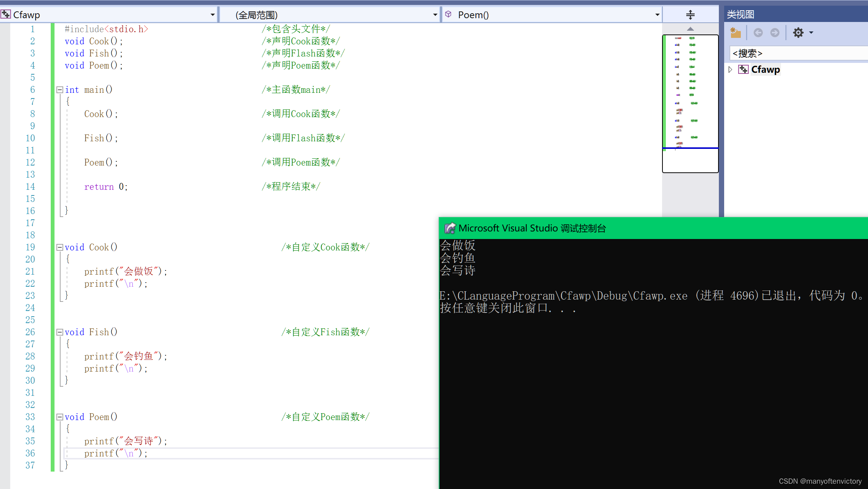Screen dimensions: 868x489
Task: Click the 类视图 panel title
Action: (x=740, y=14)
